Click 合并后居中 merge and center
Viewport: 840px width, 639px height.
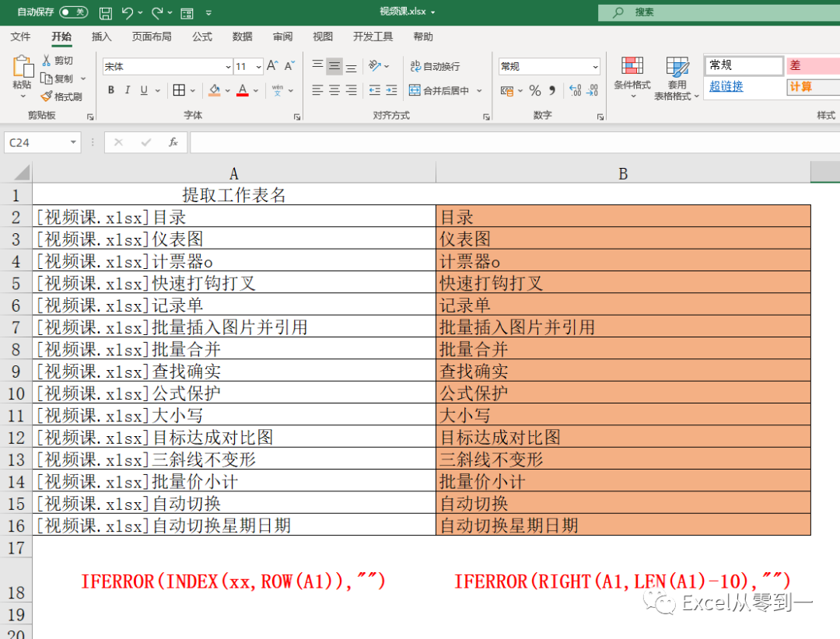pyautogui.click(x=439, y=90)
